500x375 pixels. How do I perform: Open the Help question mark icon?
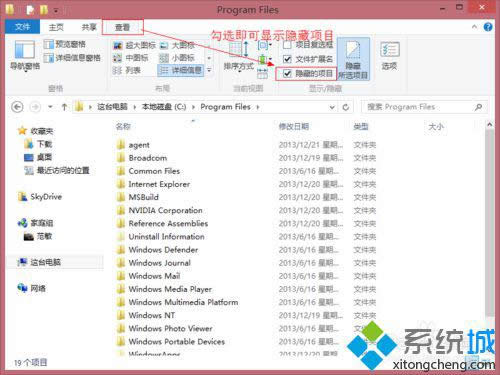point(488,27)
